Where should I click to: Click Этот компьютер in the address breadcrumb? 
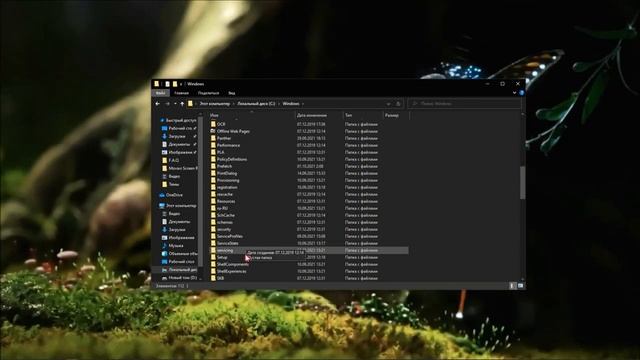tap(215, 104)
